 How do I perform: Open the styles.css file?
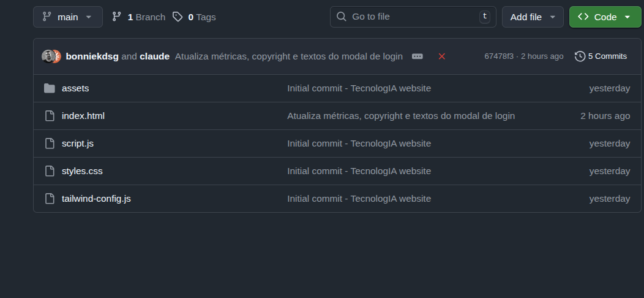click(x=82, y=171)
